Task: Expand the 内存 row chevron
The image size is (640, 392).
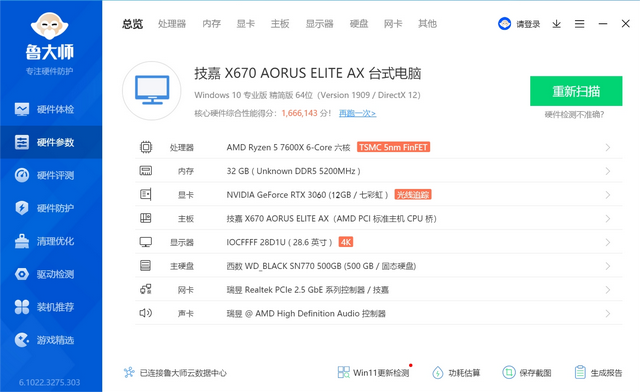Action: [x=608, y=171]
